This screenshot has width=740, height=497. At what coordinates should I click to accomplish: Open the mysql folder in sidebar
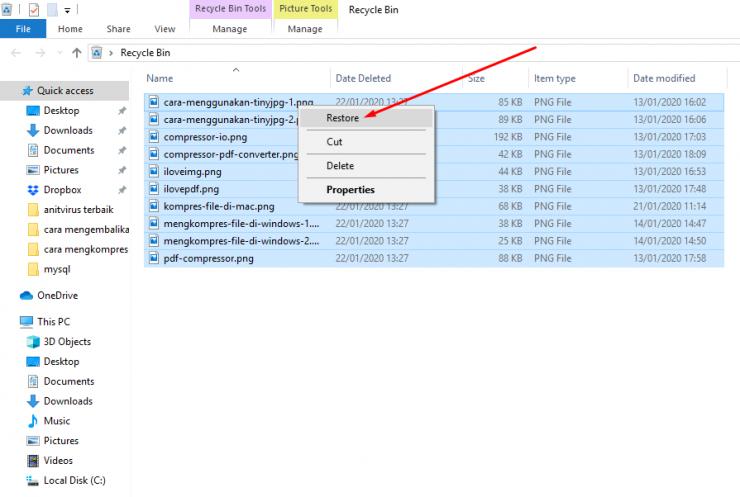pos(57,269)
